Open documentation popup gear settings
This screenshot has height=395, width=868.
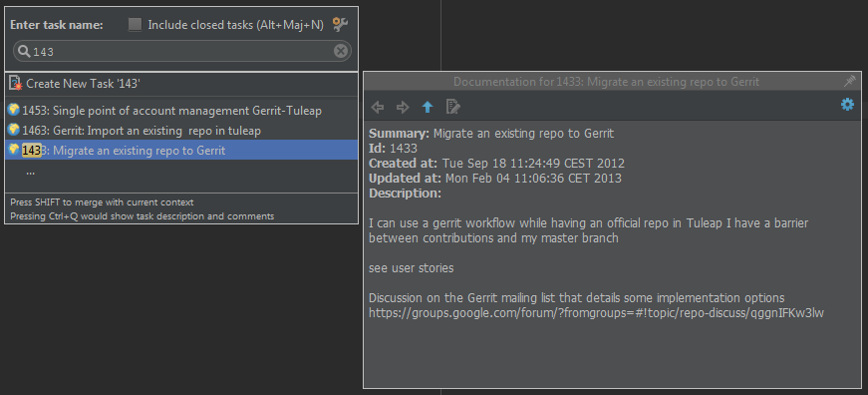point(847,104)
